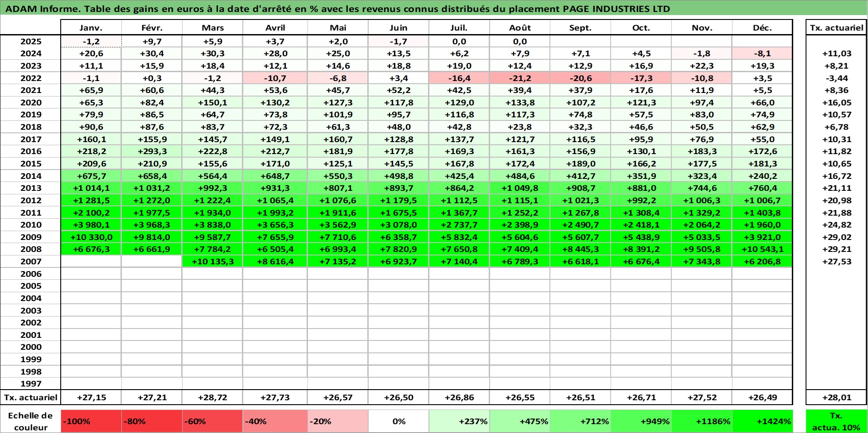Click the +237% light green swatch
Viewport: 868px width, 433px height.
[x=459, y=421]
